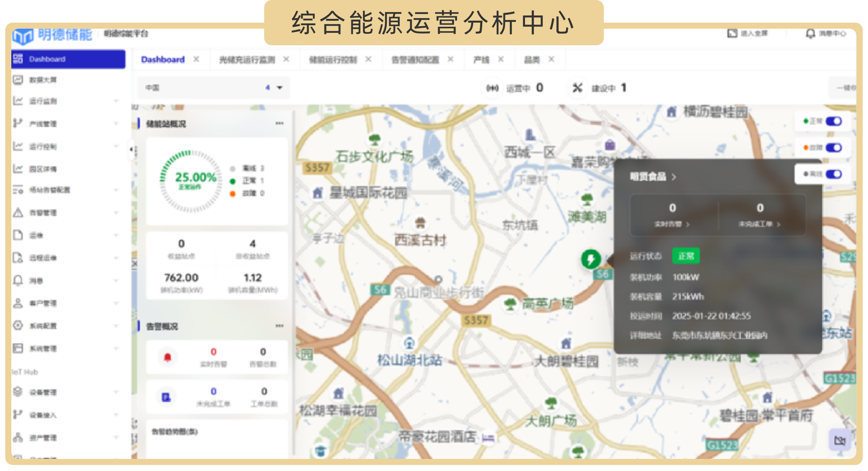
Task: Expand the 运行控制 submenu chevron
Action: tap(116, 146)
